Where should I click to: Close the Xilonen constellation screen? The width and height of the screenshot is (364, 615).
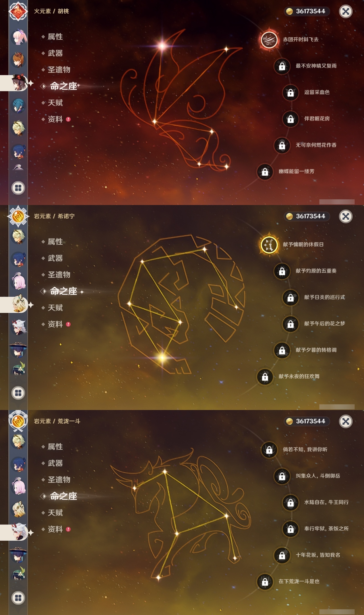[x=346, y=216]
